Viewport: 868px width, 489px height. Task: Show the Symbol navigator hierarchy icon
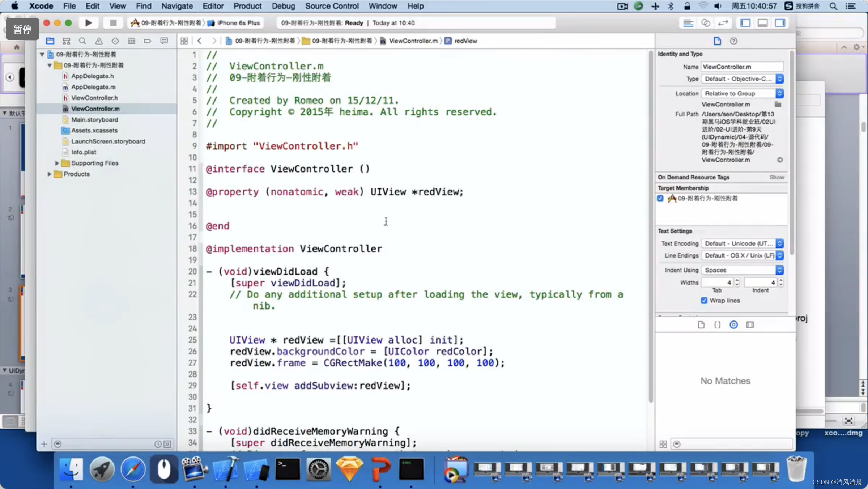tap(66, 41)
